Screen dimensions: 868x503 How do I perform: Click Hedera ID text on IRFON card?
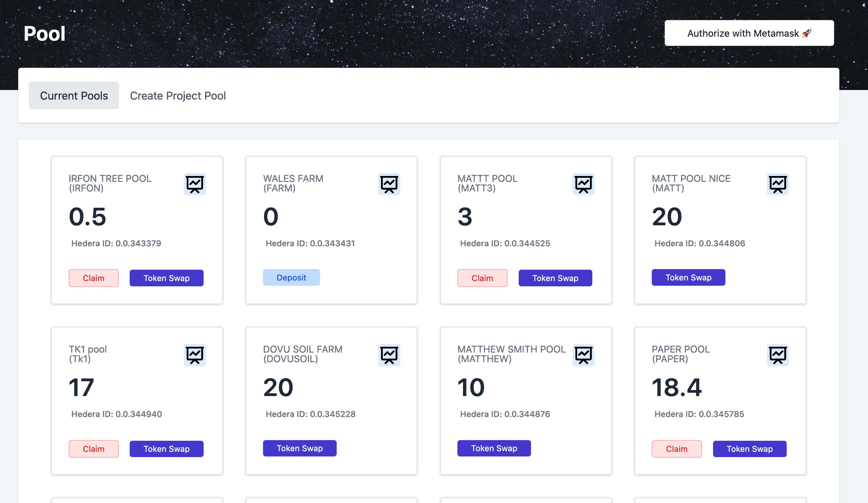116,243
